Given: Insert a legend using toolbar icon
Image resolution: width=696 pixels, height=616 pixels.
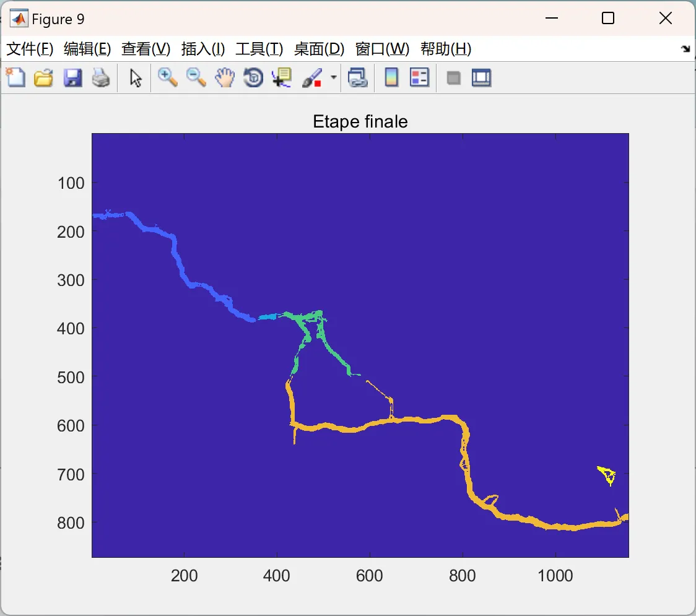Looking at the screenshot, I should (419, 77).
